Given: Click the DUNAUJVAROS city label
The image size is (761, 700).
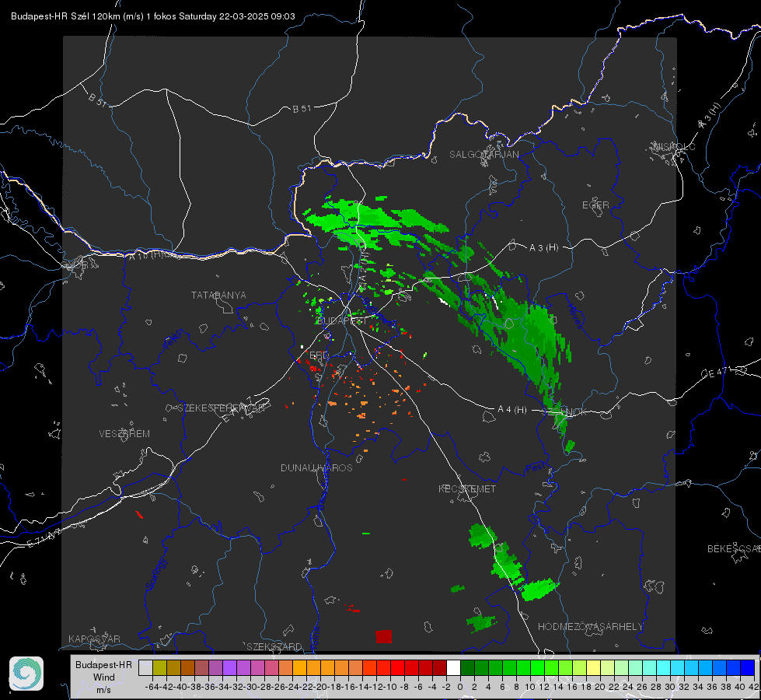Looking at the screenshot, I should tap(316, 467).
